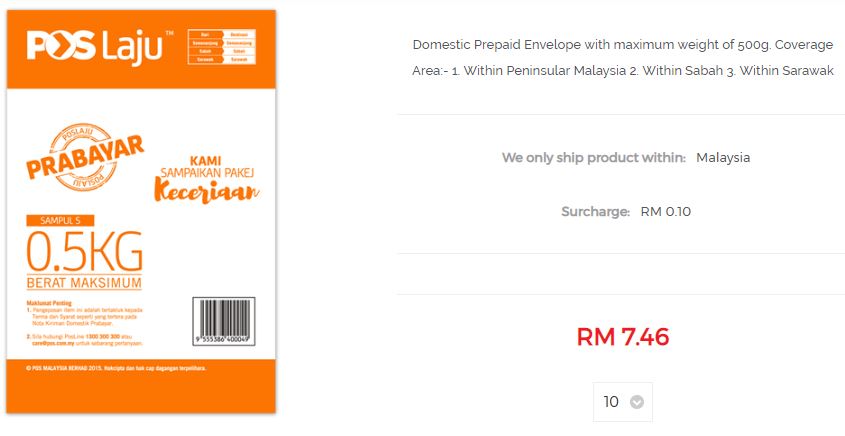
Task: Click the barcode on the envelope image
Action: coord(224,321)
